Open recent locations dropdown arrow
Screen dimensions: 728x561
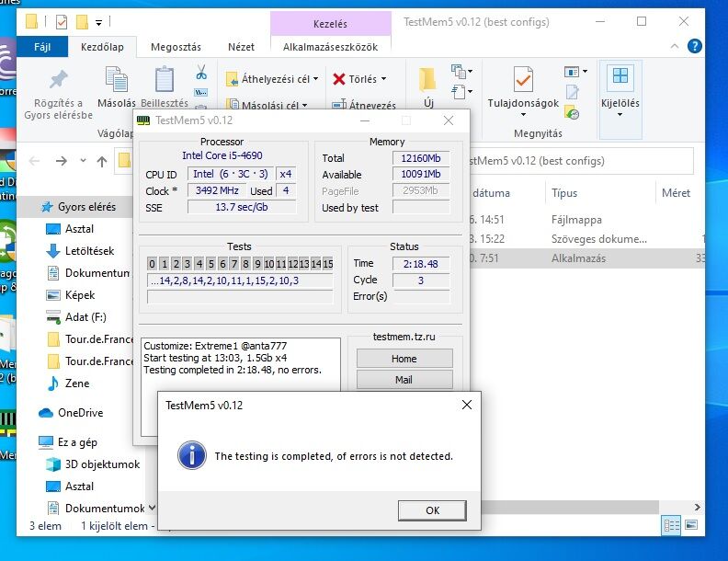(83, 161)
